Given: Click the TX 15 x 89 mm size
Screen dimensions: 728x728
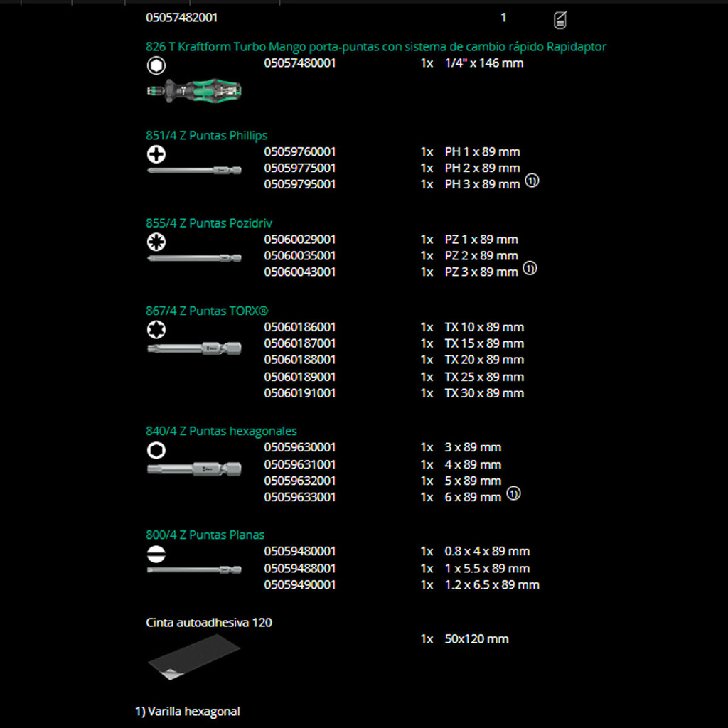Looking at the screenshot, I should tap(484, 343).
